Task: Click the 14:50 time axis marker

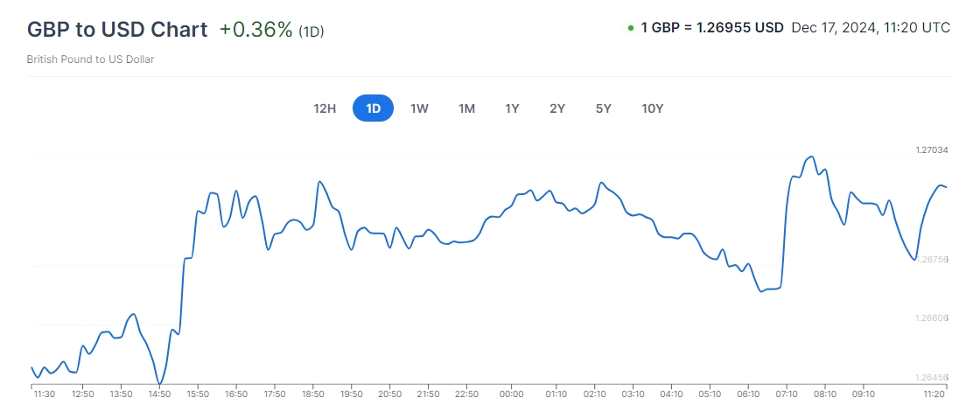Action: pos(159,395)
